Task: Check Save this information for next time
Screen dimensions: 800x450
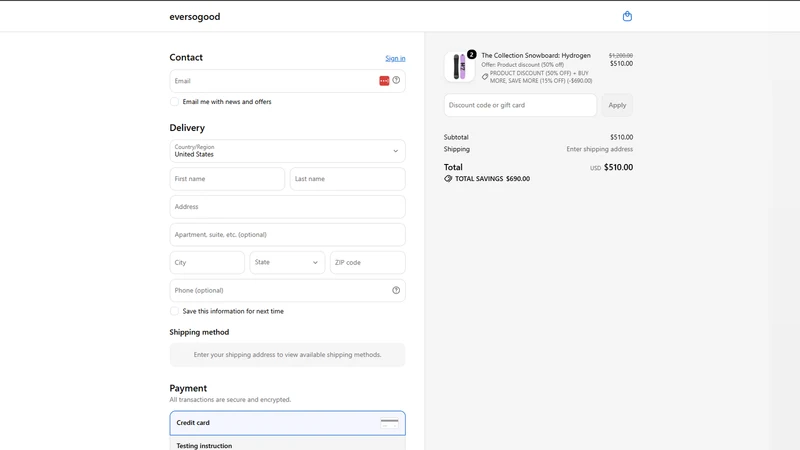Action: [174, 311]
